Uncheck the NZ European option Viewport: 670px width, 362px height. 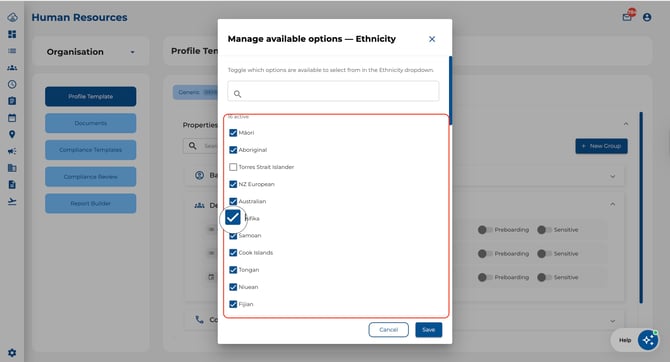click(233, 184)
